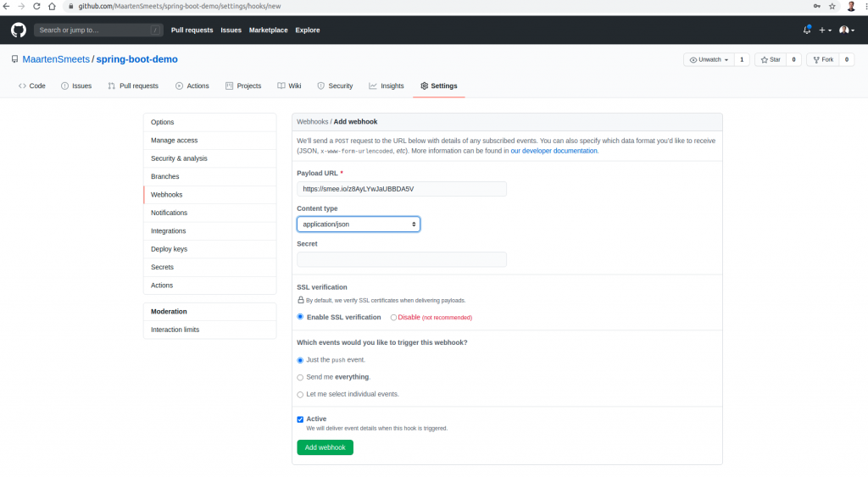Click the browser home icon
This screenshot has width=868, height=477.
(x=53, y=6)
